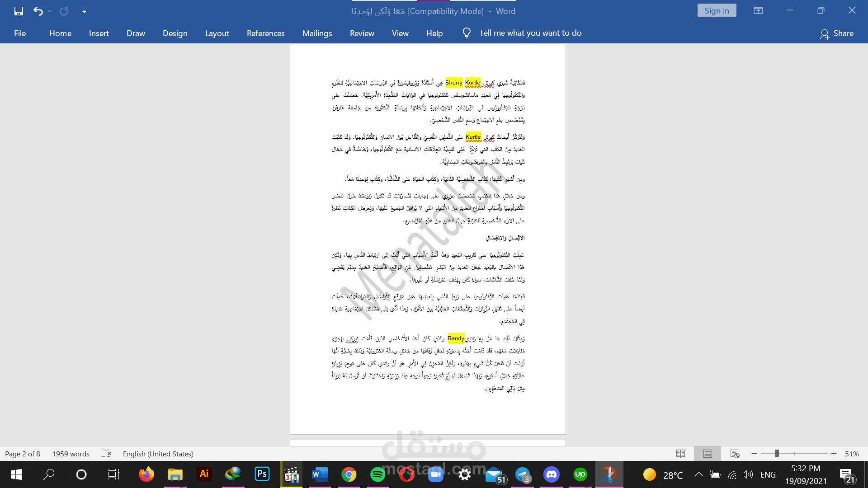Expand Customize Quick Access Toolbar dropdown

(84, 11)
